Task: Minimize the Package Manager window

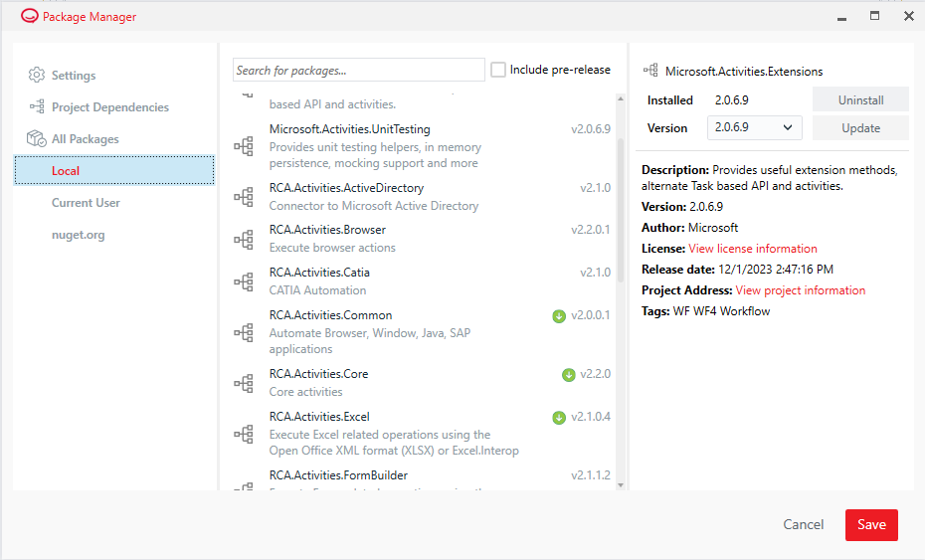Action: tap(841, 17)
